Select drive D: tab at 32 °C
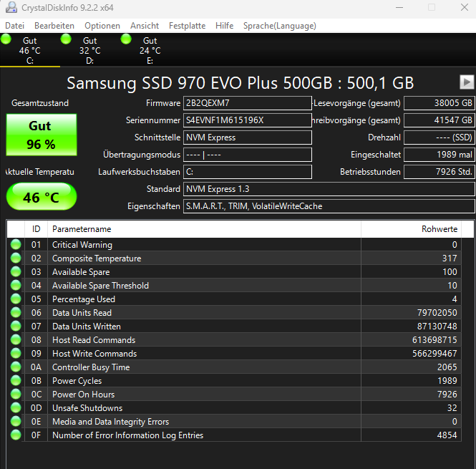The image size is (476, 469). tap(90, 50)
